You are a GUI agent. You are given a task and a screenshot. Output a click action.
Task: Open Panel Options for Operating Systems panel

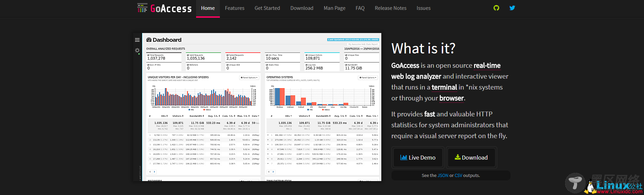(x=368, y=78)
